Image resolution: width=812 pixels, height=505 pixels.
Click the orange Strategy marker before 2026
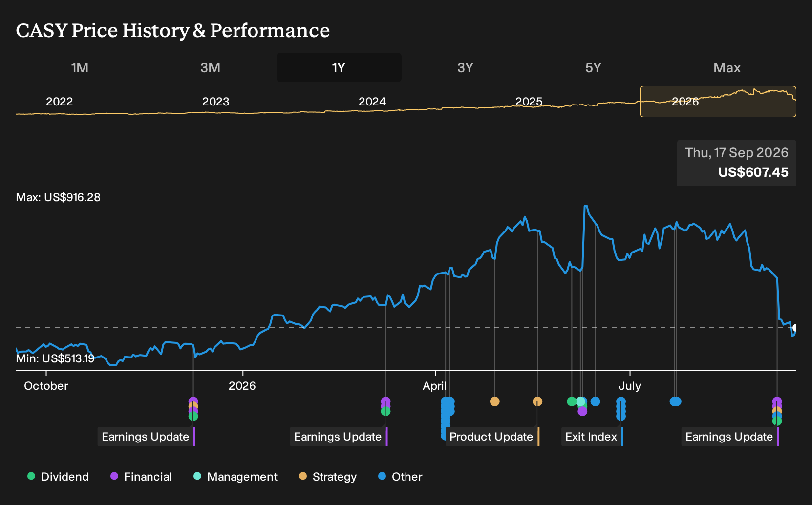pyautogui.click(x=193, y=406)
